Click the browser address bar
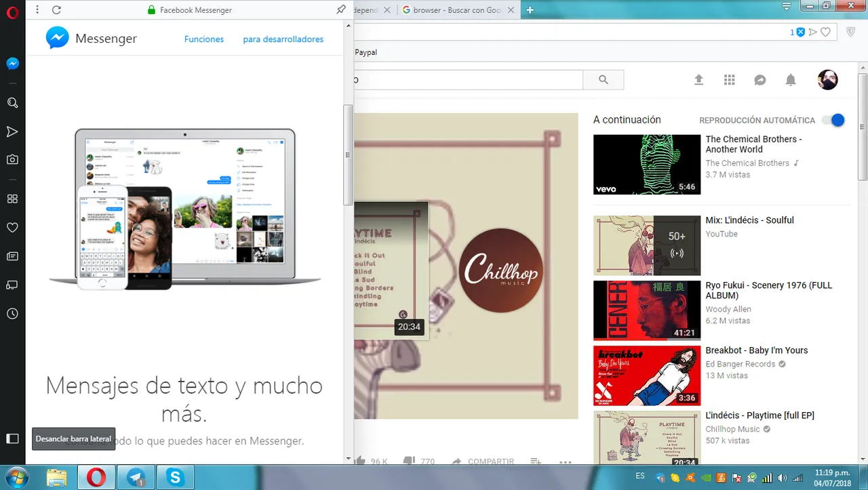This screenshot has height=490, width=868. pyautogui.click(x=570, y=32)
